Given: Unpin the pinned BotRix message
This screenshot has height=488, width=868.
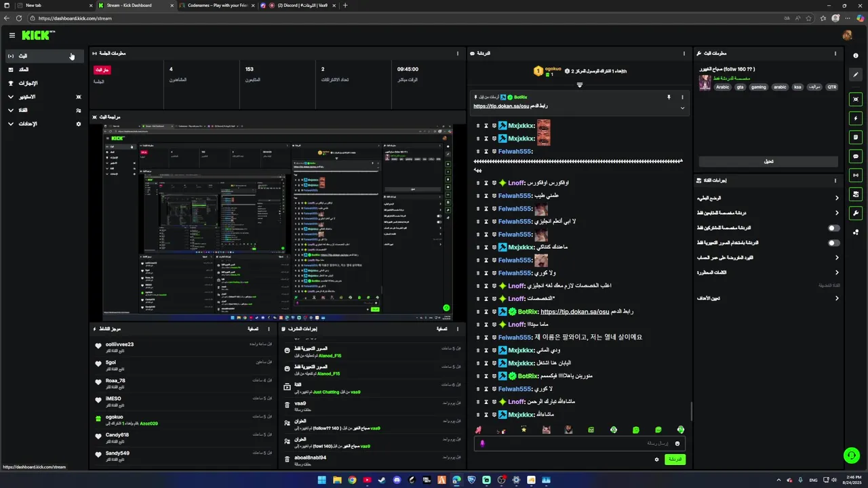Looking at the screenshot, I should pyautogui.click(x=669, y=98).
